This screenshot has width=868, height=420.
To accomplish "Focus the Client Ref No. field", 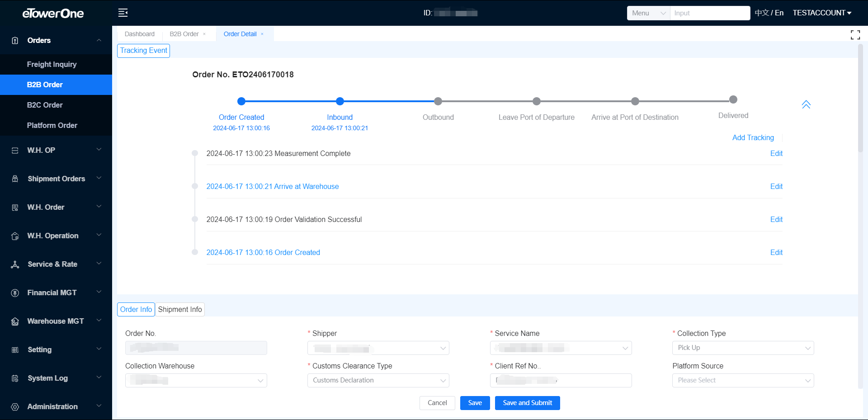I will (561, 380).
